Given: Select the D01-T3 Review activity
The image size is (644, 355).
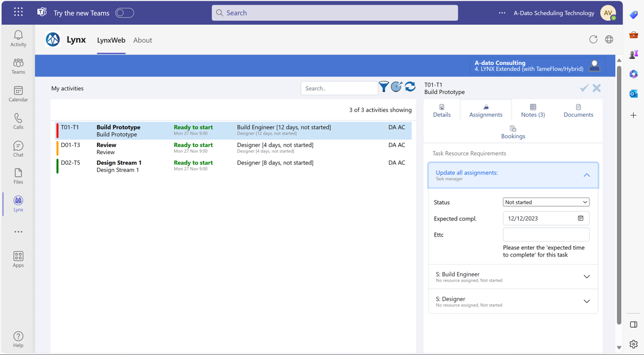Looking at the screenshot, I should pos(234,148).
